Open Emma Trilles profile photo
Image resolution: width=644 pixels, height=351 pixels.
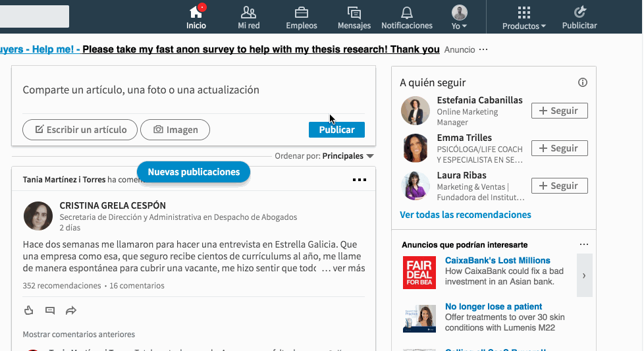(x=416, y=148)
